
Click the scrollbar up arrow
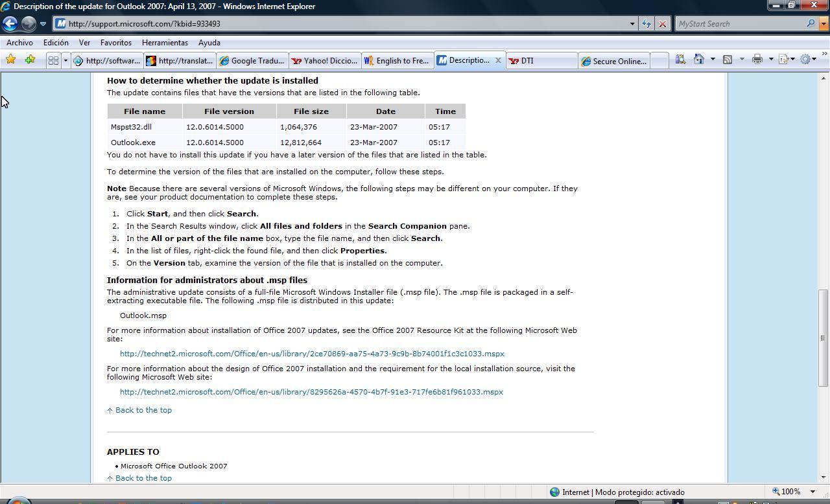click(x=824, y=78)
